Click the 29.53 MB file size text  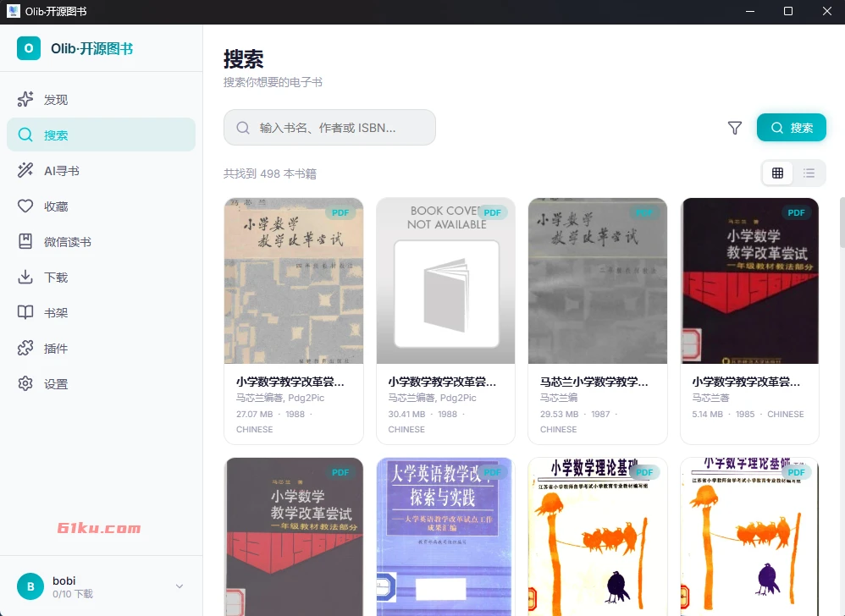tap(560, 414)
